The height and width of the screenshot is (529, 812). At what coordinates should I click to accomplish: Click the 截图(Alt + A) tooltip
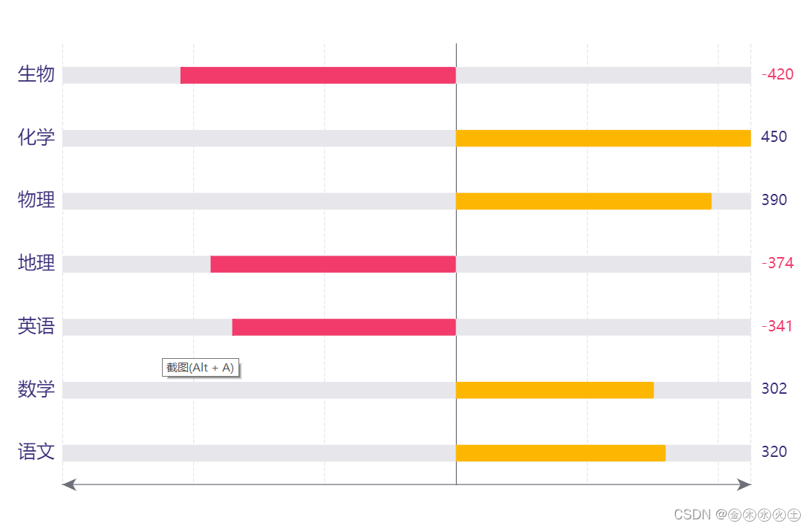201,368
